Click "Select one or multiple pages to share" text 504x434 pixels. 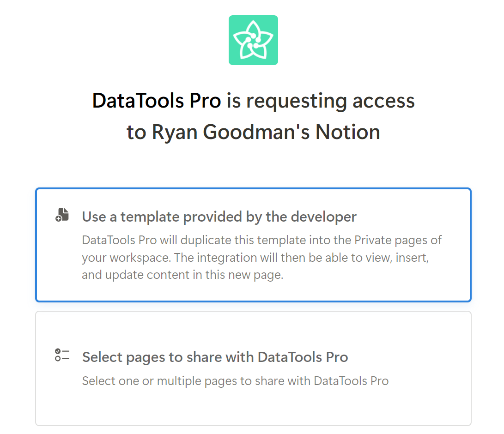point(235,380)
